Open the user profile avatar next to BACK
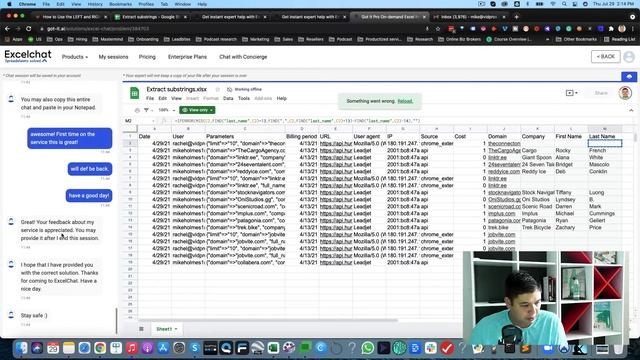640x360 pixels. [x=629, y=57]
